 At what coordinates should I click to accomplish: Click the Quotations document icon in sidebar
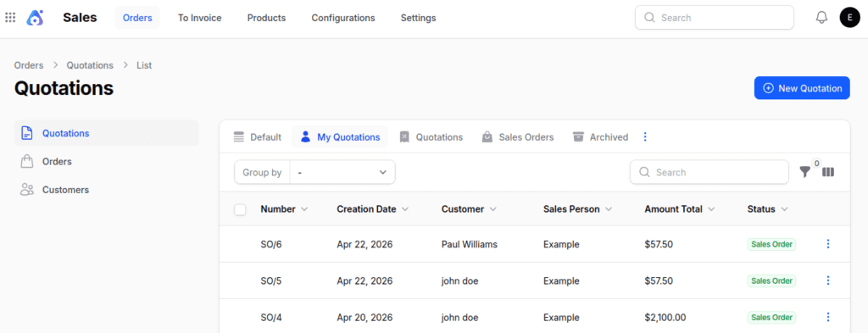click(x=26, y=133)
